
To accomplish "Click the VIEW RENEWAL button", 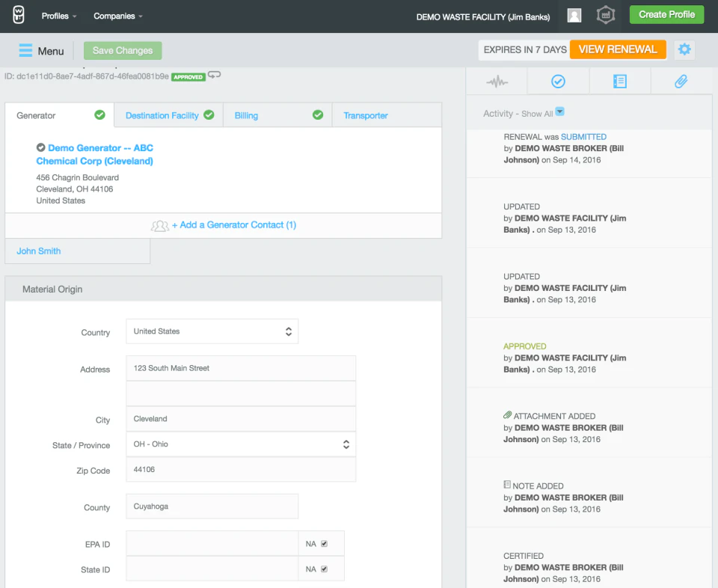I will [618, 49].
